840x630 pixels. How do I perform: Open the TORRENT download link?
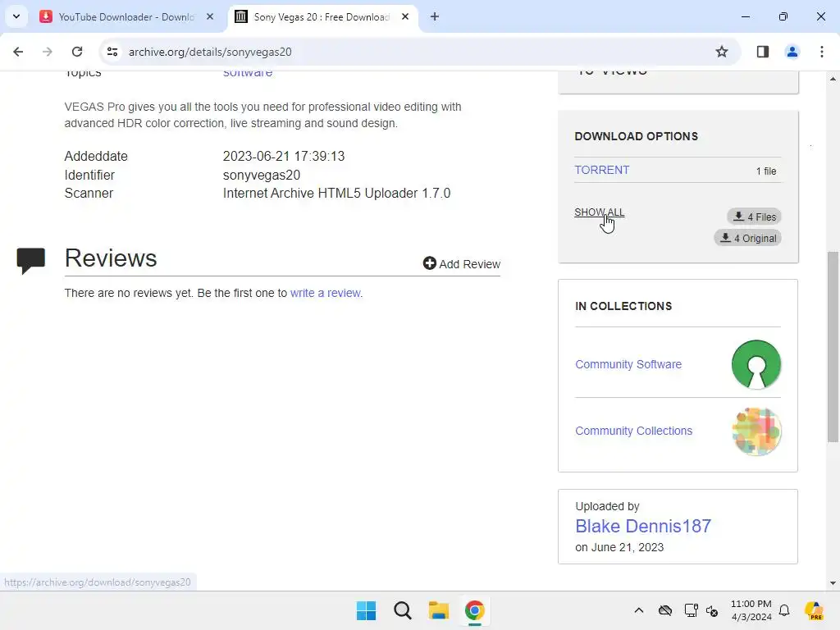(601, 170)
